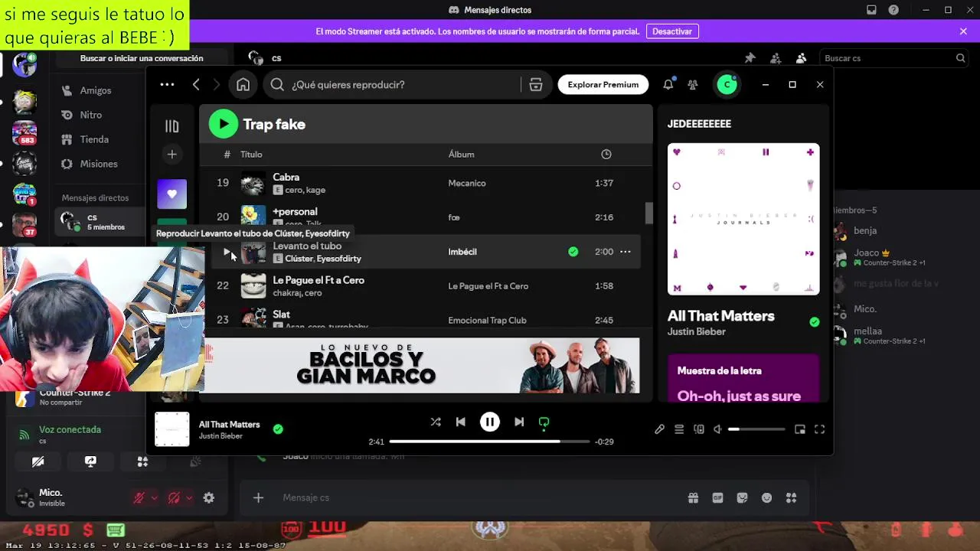Viewport: 980px width, 551px height.
Task: Open Spotify three-dot app menu
Action: pyautogui.click(x=167, y=84)
